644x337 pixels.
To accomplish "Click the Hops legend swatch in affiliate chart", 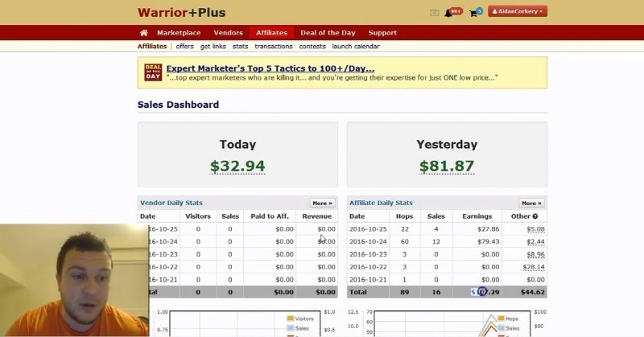I will 501,319.
